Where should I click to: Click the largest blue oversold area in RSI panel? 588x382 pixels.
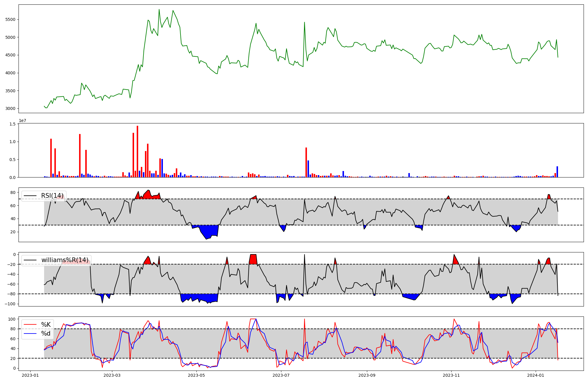coord(209,231)
